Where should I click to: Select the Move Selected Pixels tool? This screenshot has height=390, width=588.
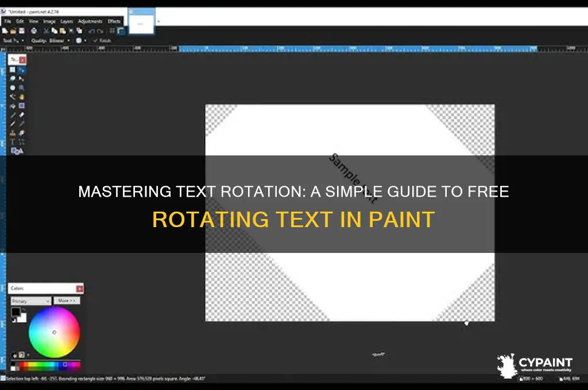click(x=21, y=69)
